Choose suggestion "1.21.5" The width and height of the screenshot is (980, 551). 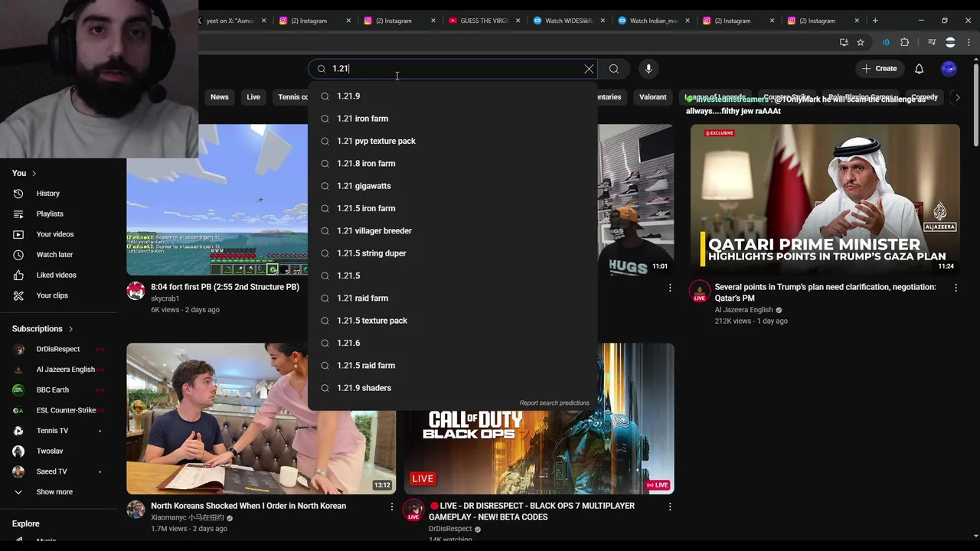pos(452,275)
